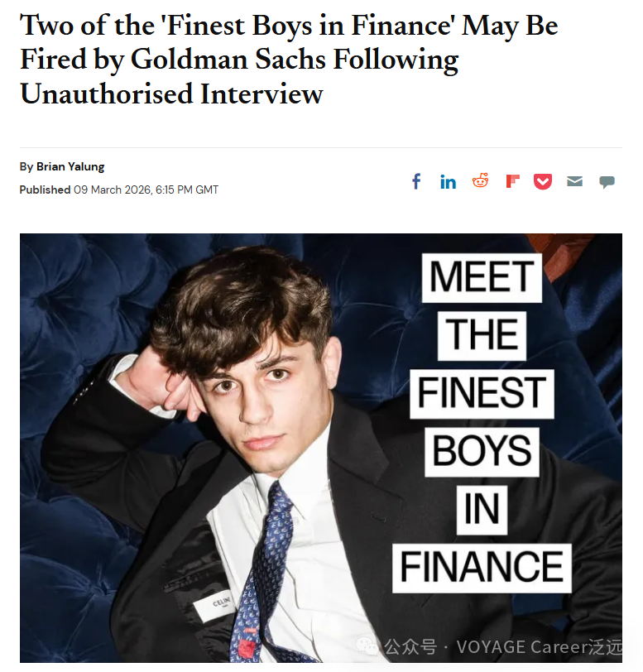Click the white "MEET" label in photo

482,278
